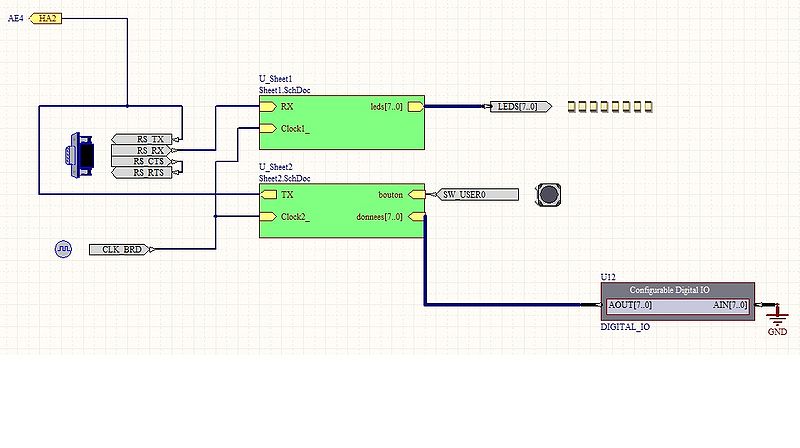
Task: Click the push button switch symbol
Action: click(x=549, y=195)
